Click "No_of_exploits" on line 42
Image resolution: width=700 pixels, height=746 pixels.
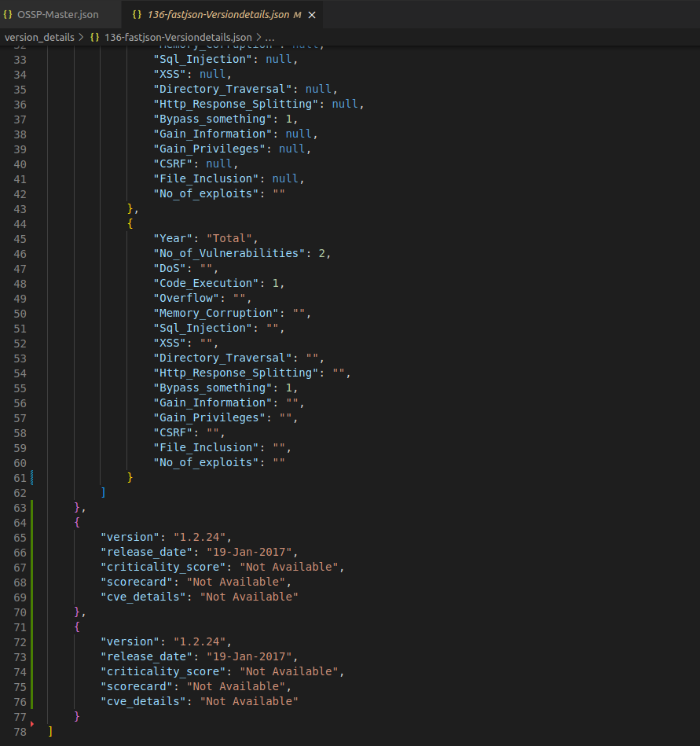point(206,193)
